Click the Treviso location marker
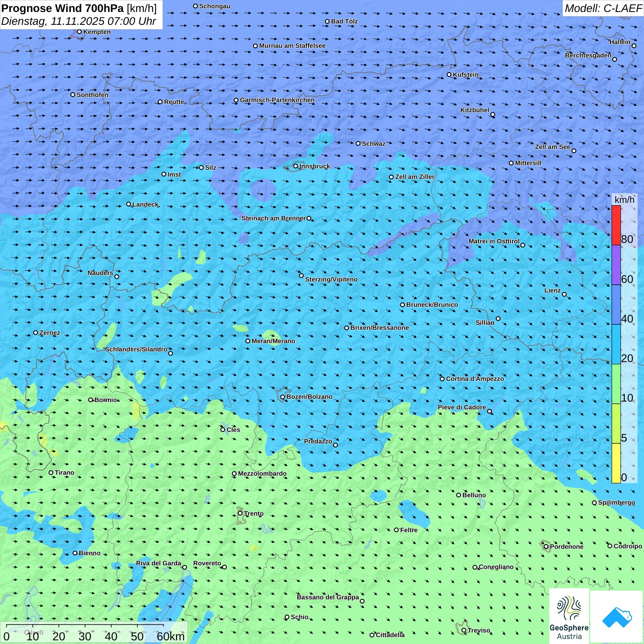 464,630
